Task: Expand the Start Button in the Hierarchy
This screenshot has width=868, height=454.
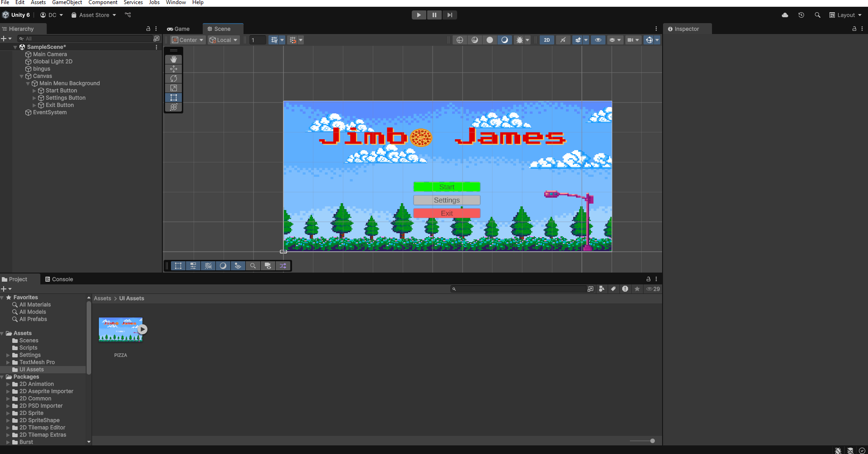Action: (x=34, y=90)
